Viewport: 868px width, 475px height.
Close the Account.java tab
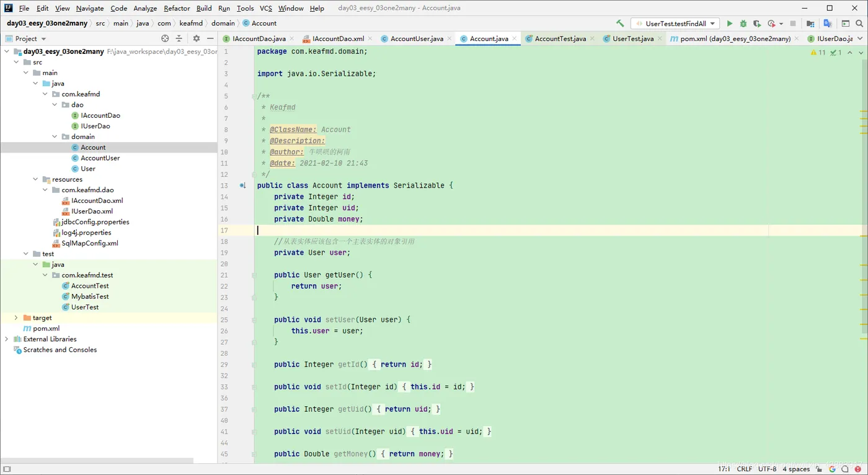[513, 38]
